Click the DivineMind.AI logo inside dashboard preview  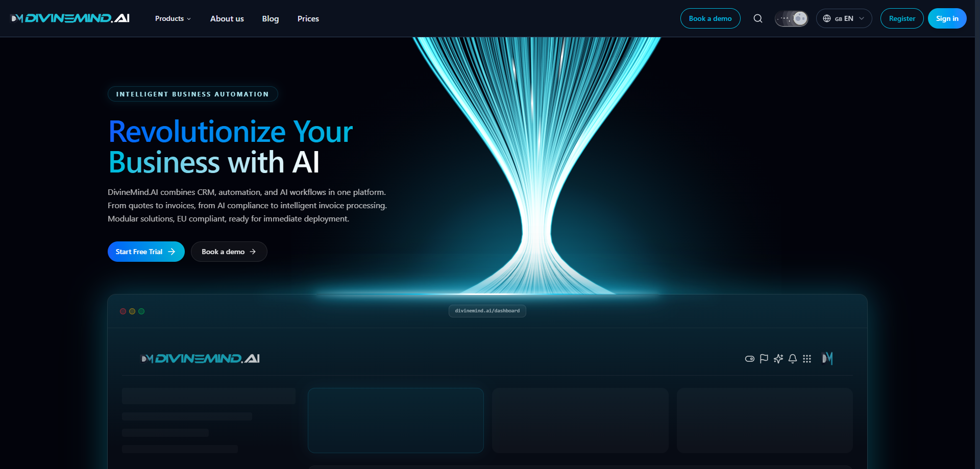point(200,359)
